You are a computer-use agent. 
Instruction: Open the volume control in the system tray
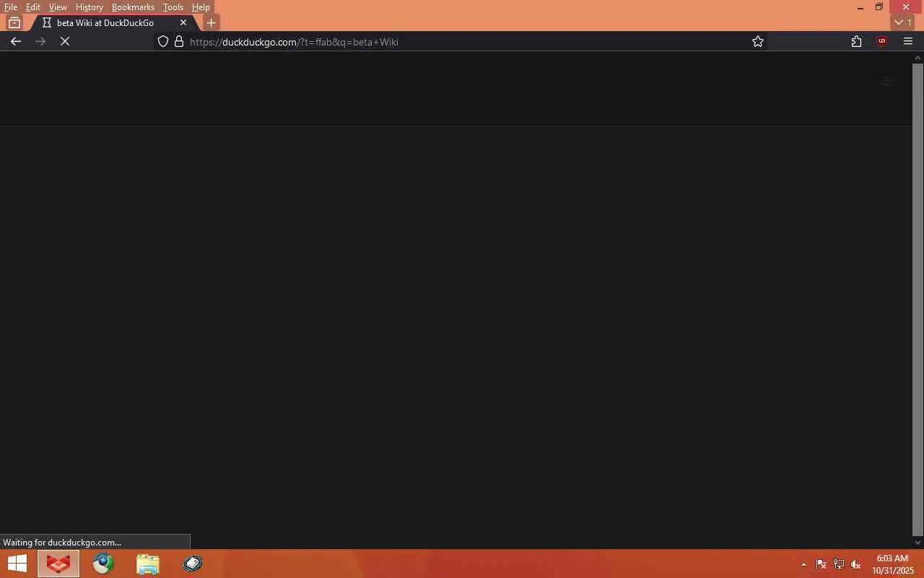click(856, 565)
